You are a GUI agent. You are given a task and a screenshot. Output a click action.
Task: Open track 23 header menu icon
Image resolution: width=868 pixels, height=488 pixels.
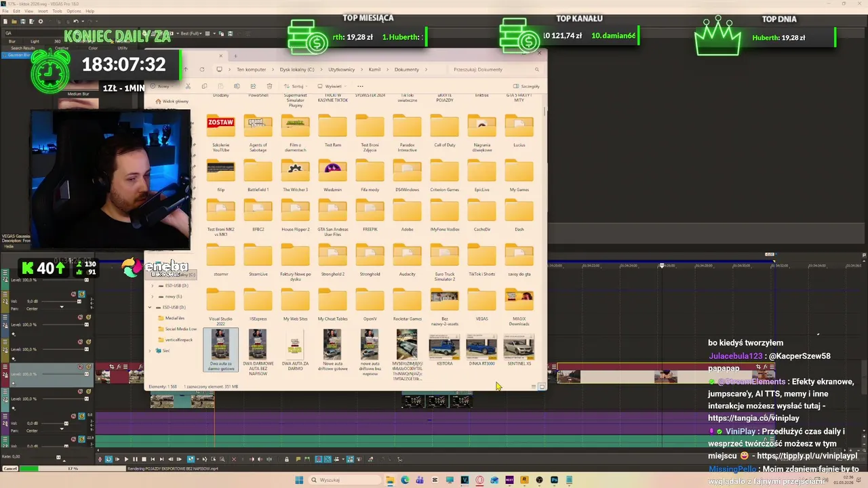coord(5,293)
